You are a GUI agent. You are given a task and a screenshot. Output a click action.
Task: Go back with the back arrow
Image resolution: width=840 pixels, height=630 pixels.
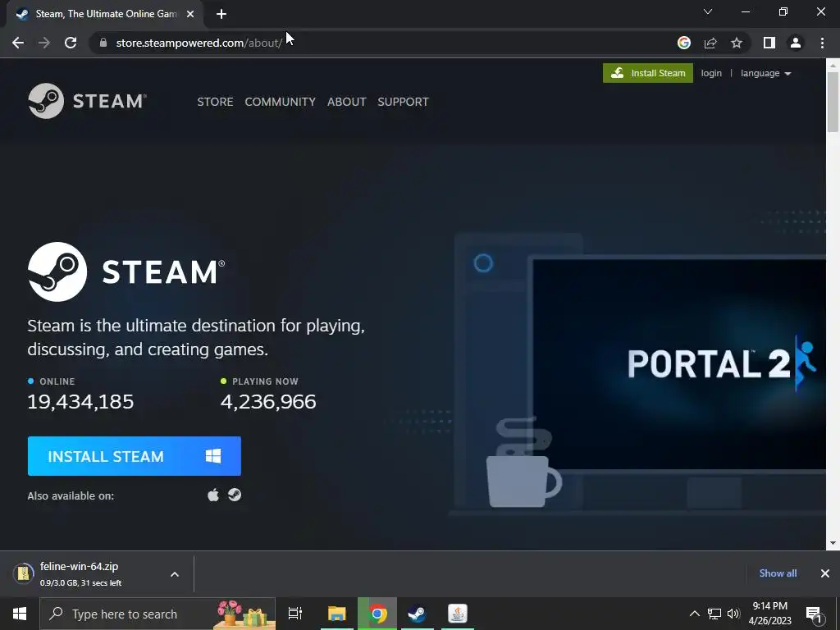pyautogui.click(x=18, y=43)
